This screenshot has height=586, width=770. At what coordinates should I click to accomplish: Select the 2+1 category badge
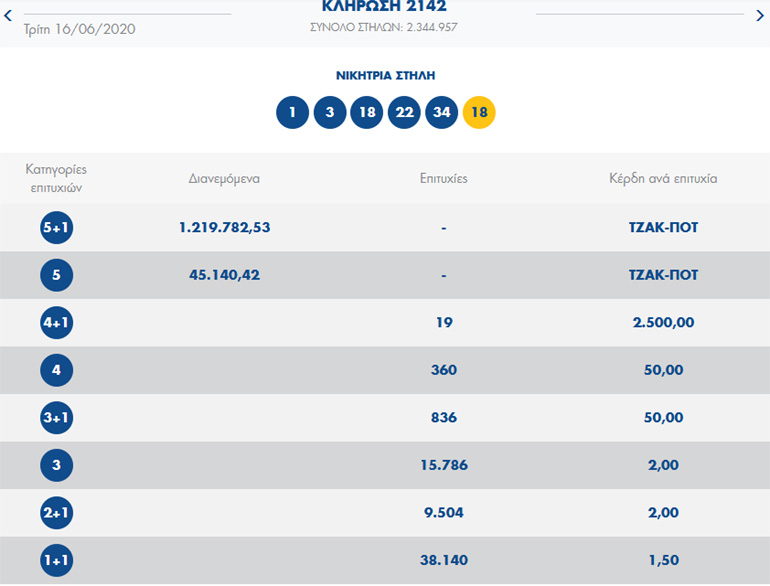point(56,513)
